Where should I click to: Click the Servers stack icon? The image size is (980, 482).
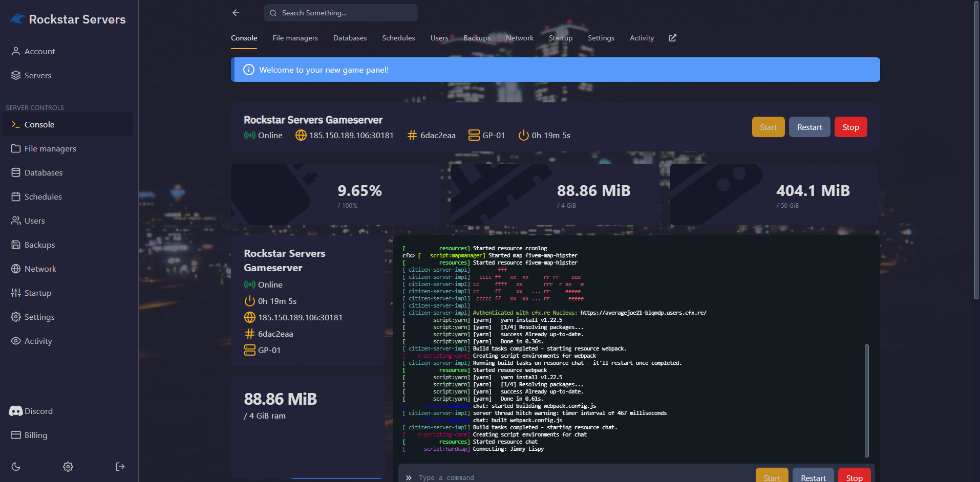(x=16, y=75)
